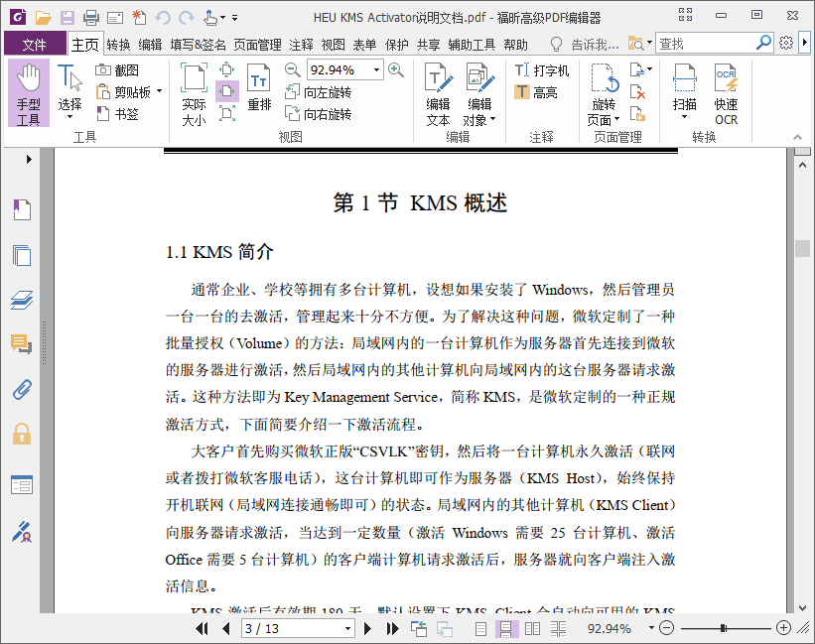
Task: Rotate view right (向右旋转)
Action: (x=318, y=114)
